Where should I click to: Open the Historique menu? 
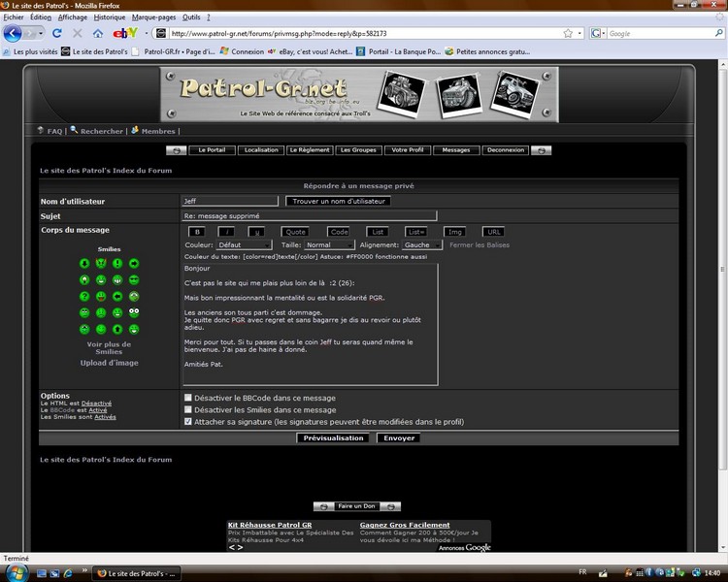(x=110, y=17)
